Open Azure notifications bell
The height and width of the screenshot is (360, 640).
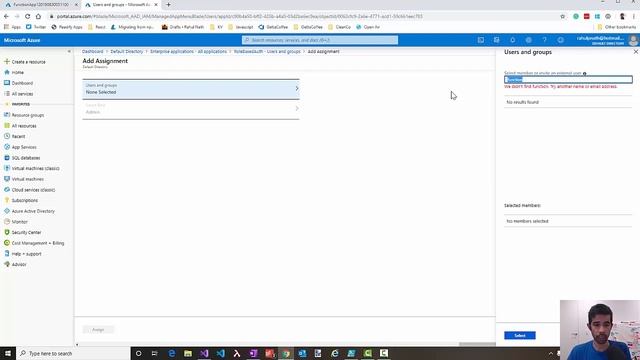tap(513, 40)
